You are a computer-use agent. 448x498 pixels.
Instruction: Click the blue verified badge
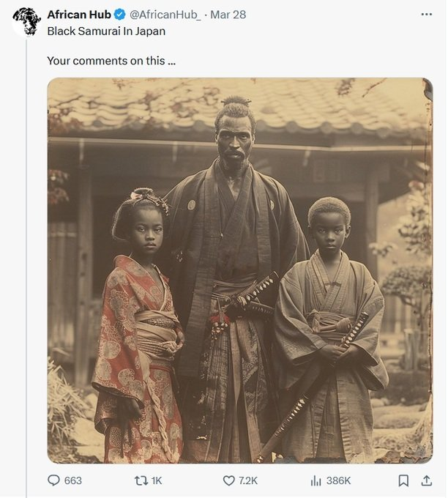click(x=120, y=15)
